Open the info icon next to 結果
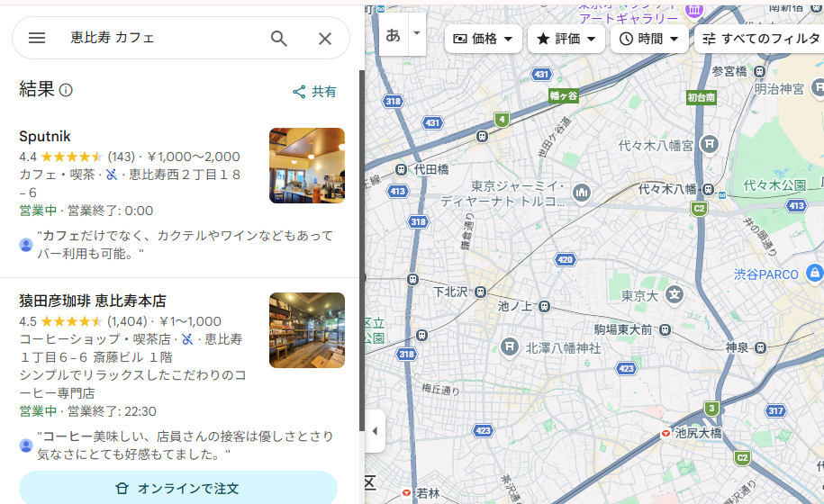 66,90
